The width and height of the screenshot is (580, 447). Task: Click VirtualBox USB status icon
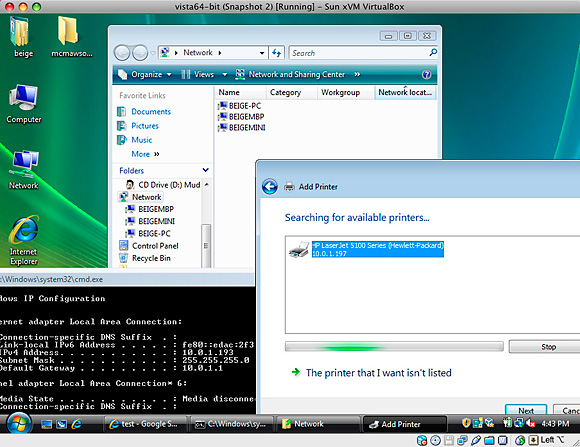[x=476, y=440]
